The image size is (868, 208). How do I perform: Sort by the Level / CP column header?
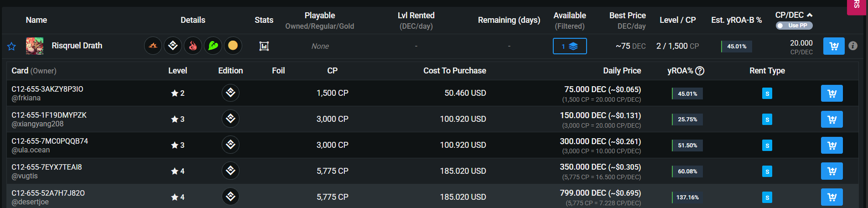coord(677,20)
